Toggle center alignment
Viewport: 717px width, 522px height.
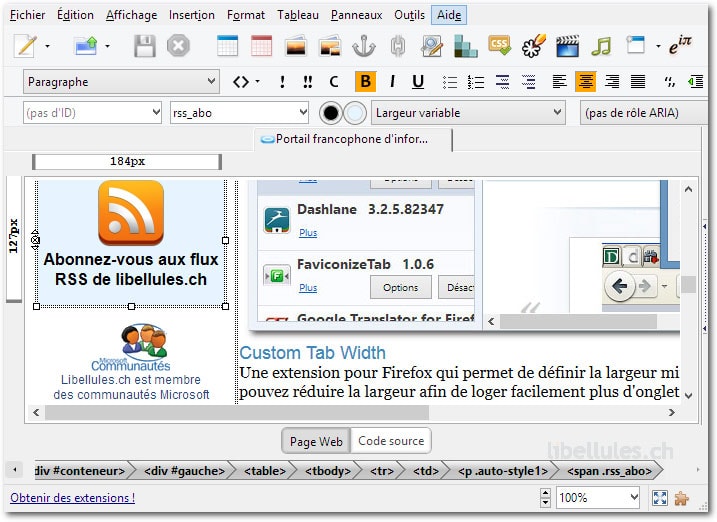click(586, 82)
